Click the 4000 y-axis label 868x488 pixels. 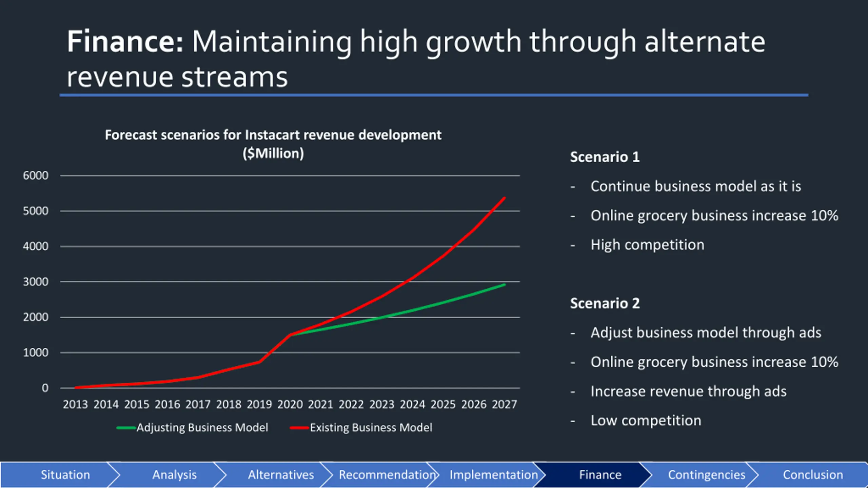pos(36,246)
